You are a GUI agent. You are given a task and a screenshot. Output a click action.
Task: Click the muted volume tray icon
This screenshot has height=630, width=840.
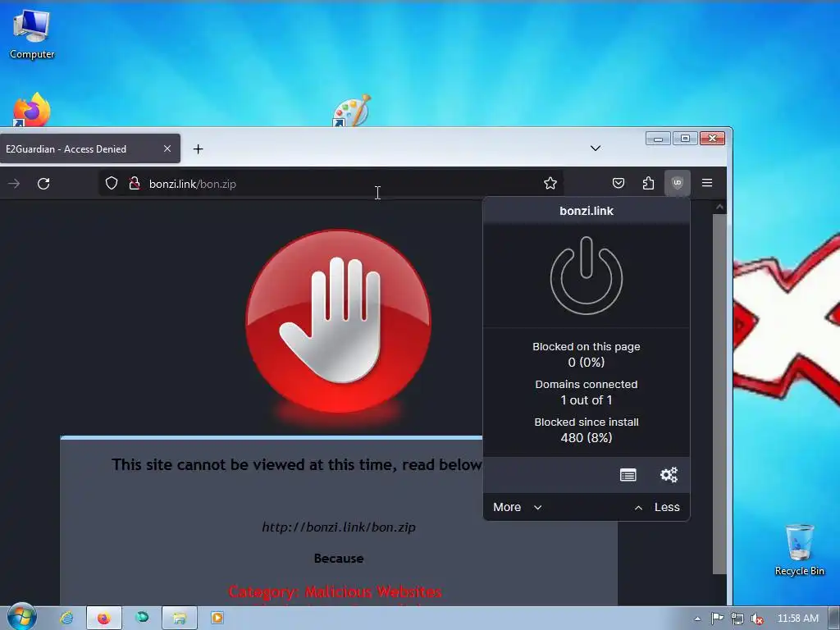tap(757, 619)
